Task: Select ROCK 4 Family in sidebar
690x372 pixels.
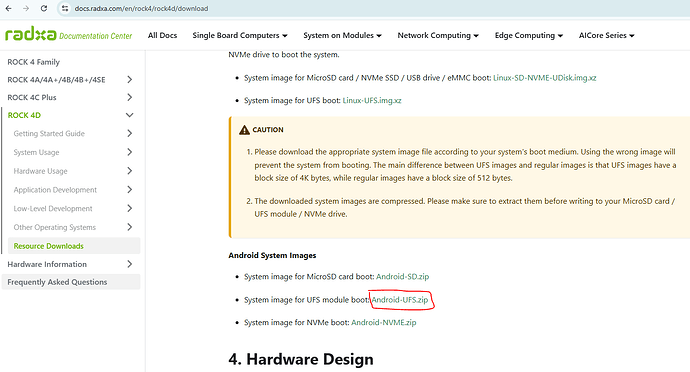Action: [x=33, y=62]
